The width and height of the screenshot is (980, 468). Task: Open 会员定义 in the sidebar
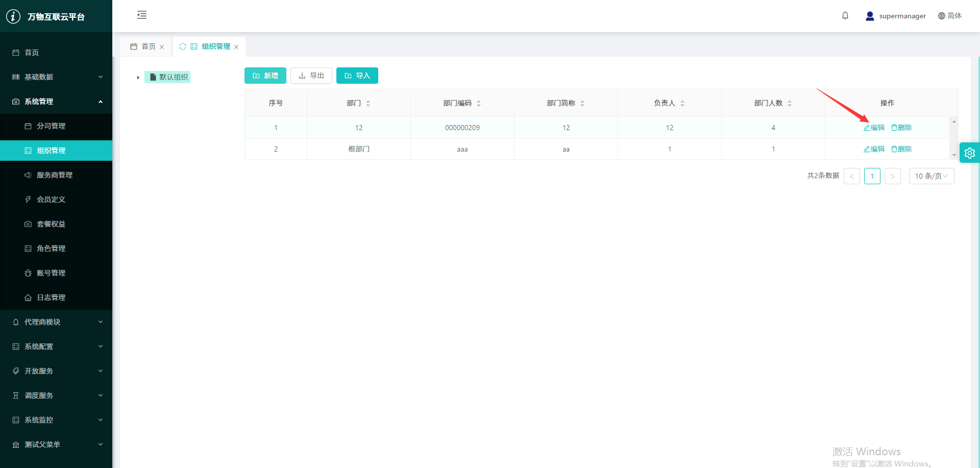tap(56, 200)
